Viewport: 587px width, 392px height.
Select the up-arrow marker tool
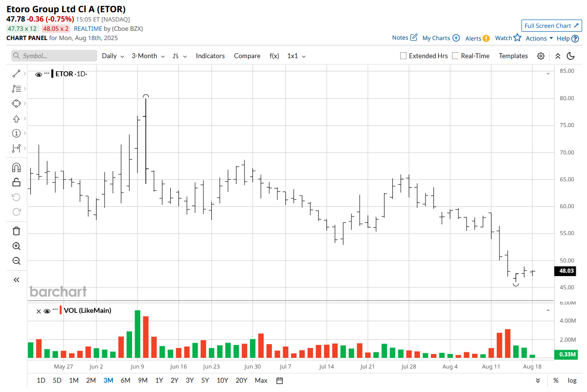[x=16, y=119]
